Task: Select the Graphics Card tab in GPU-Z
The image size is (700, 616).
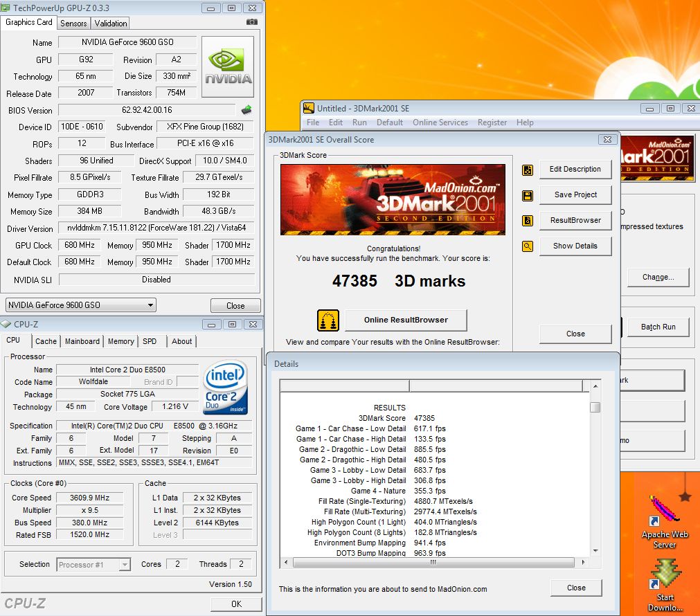Action: pos(29,22)
